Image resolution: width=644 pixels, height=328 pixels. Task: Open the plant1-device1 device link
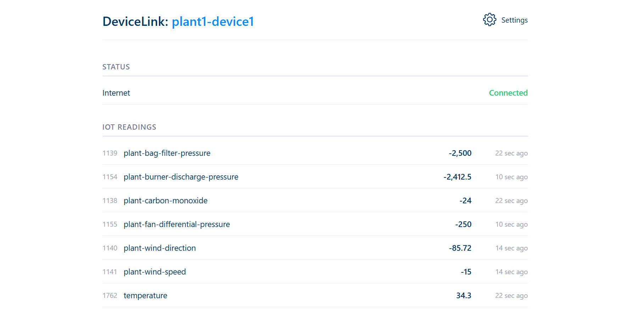coord(213,22)
